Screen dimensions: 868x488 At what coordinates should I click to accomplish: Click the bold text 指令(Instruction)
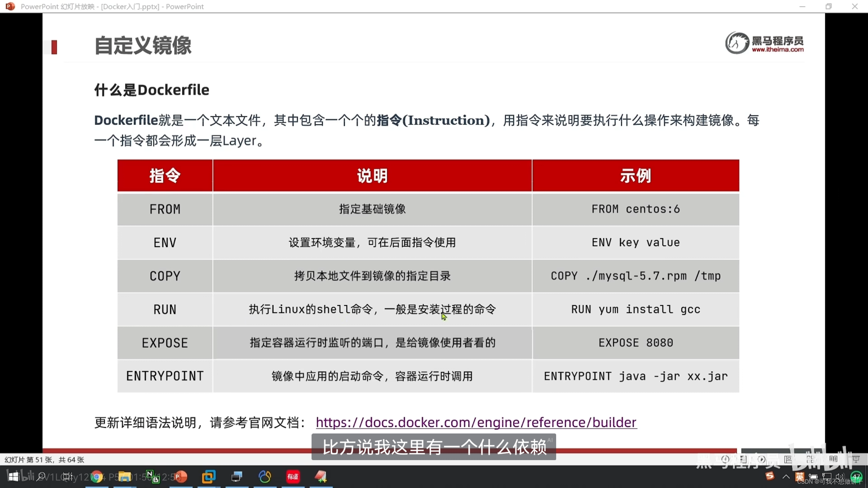click(x=433, y=120)
